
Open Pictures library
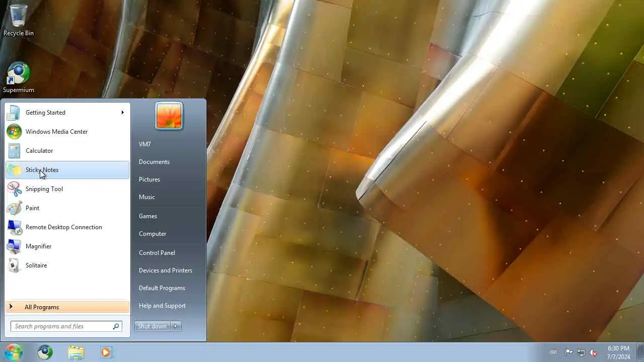pos(169,179)
